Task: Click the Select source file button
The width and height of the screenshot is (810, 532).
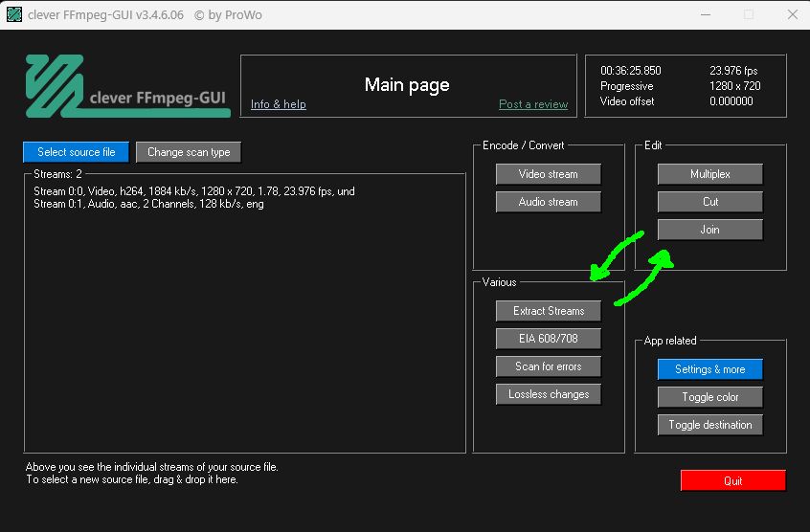Action: click(x=76, y=152)
